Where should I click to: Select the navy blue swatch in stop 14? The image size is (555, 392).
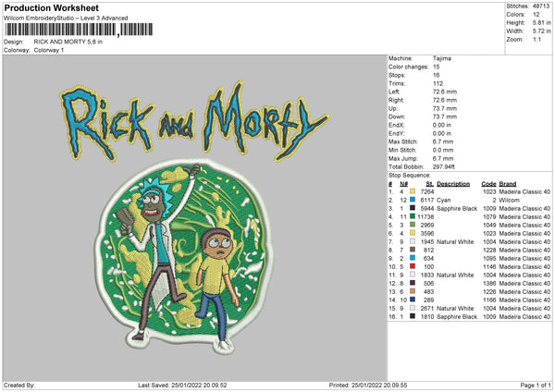tap(413, 300)
